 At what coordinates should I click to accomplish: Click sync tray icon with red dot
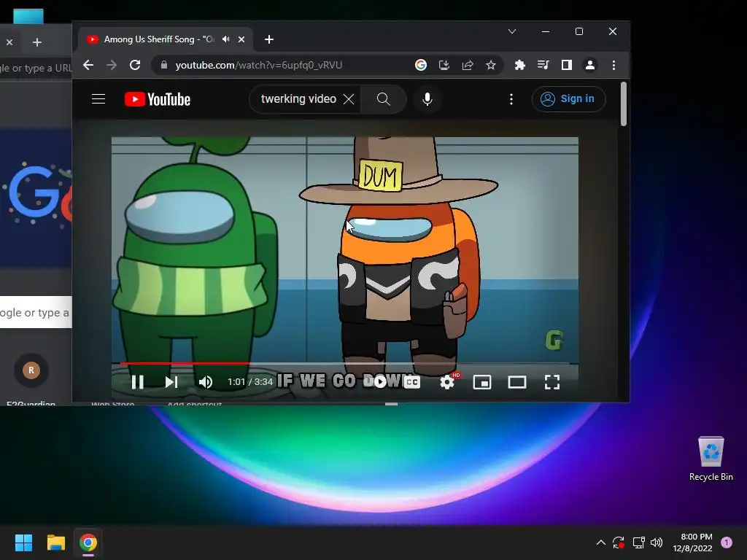coord(619,542)
